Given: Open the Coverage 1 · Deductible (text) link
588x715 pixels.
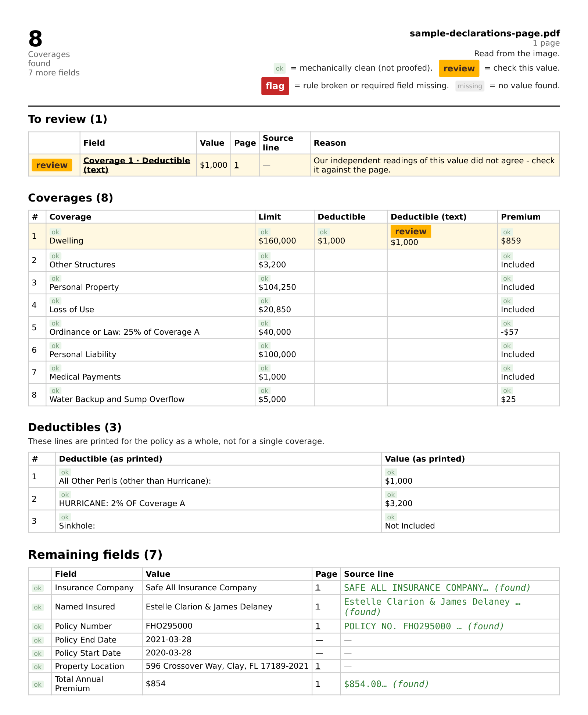Looking at the screenshot, I should click(x=137, y=165).
